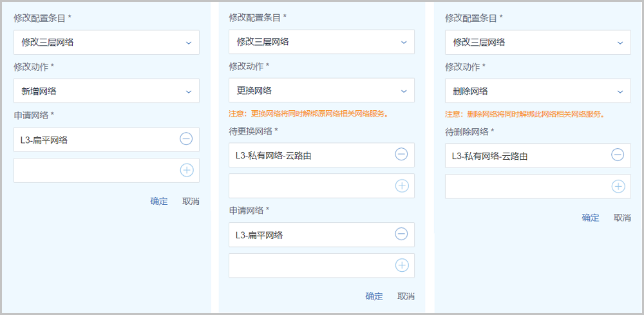Click plus icon under 待更换网络 section
Image resolution: width=644 pixels, height=315 pixels.
[x=401, y=186]
